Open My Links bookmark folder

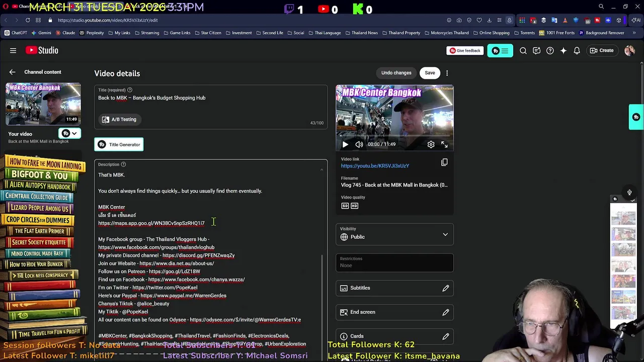pos(119,33)
